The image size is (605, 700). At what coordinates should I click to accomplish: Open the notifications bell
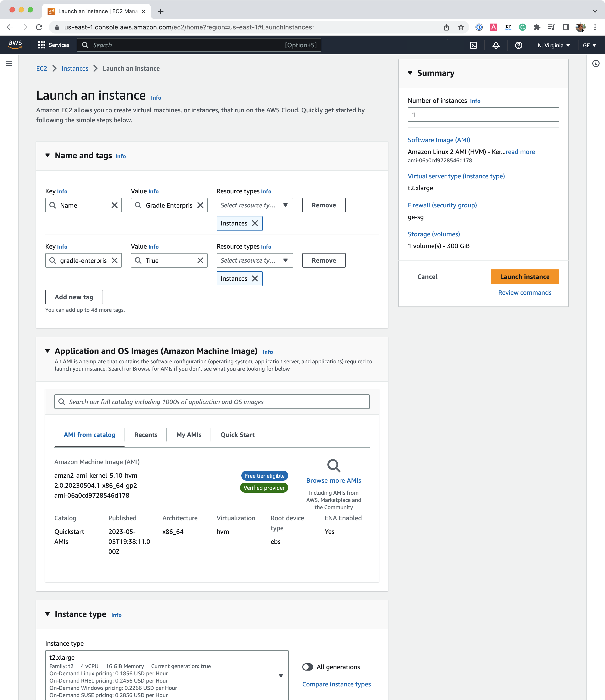496,45
